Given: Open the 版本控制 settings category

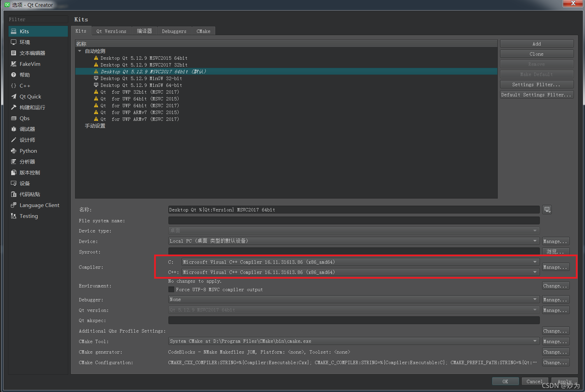Looking at the screenshot, I should tap(38, 172).
